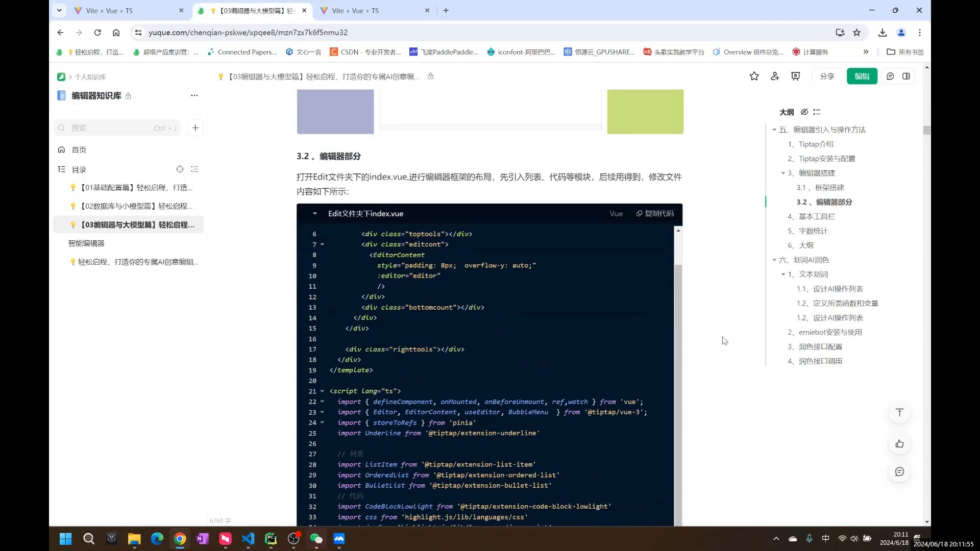Click the favorite star icon in document header

pos(754,77)
